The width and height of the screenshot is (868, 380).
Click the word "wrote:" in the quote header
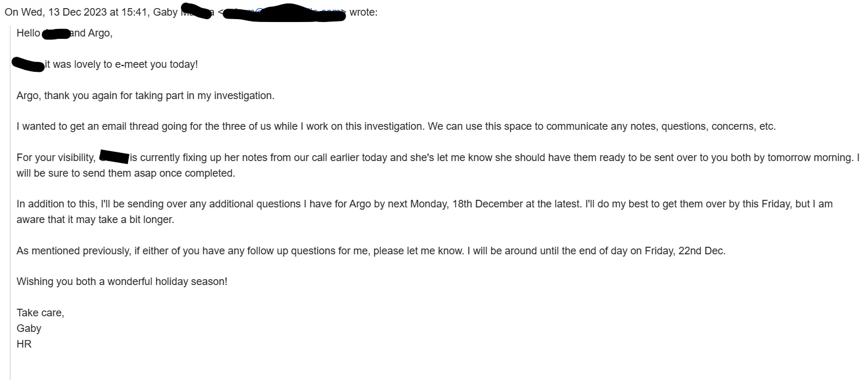363,13
